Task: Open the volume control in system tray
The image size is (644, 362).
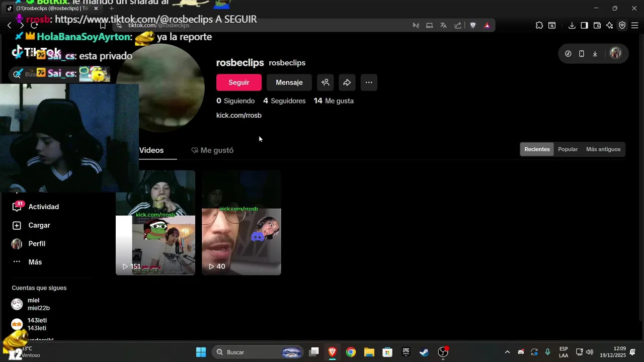Action: pos(590,352)
